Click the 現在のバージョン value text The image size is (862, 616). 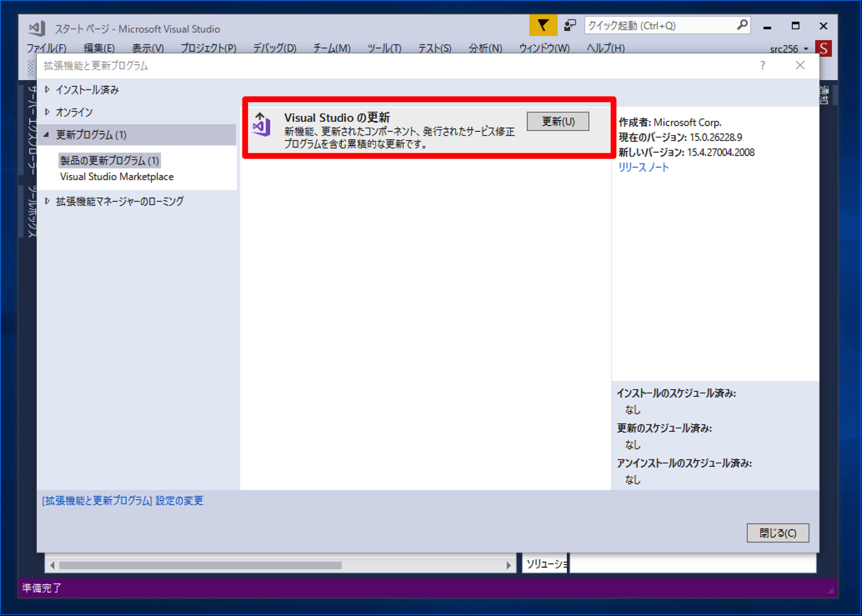coord(715,137)
